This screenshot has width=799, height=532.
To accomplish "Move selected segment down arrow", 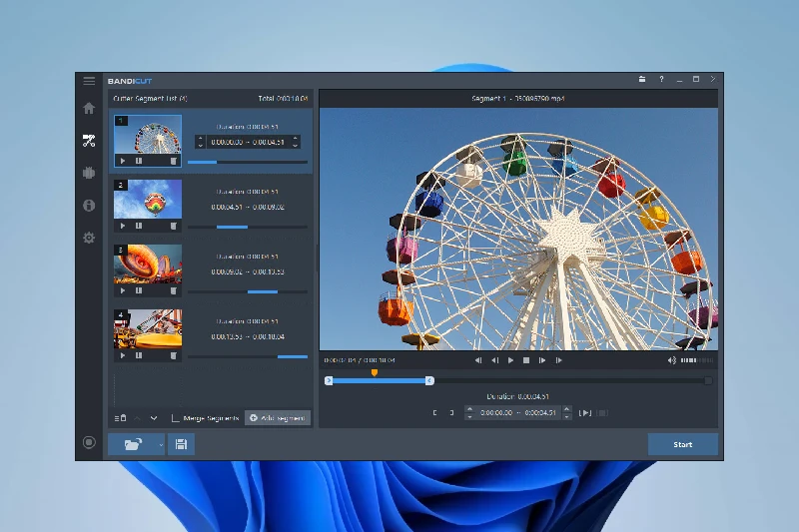I will click(x=154, y=418).
